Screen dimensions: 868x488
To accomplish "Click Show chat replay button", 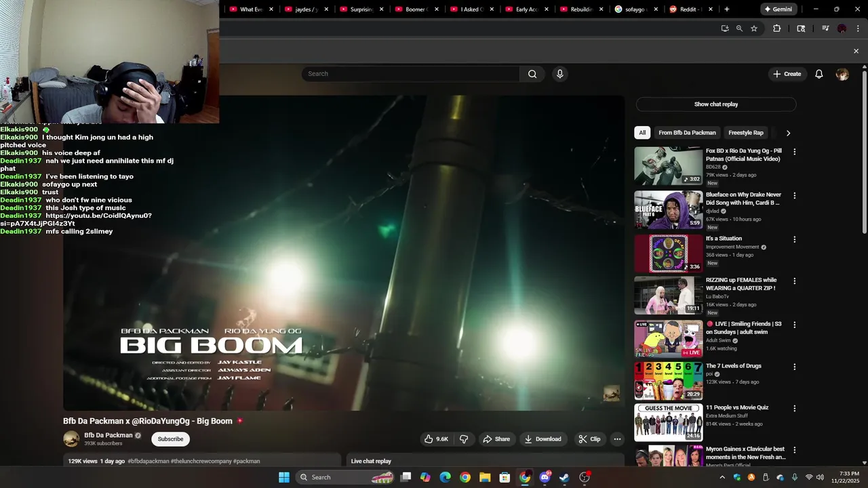I will coord(716,104).
